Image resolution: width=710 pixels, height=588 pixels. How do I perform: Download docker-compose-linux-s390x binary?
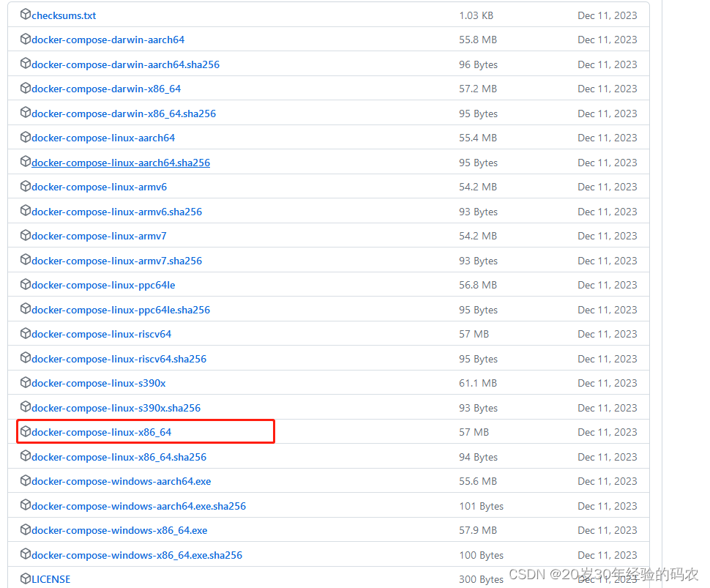pyautogui.click(x=99, y=383)
